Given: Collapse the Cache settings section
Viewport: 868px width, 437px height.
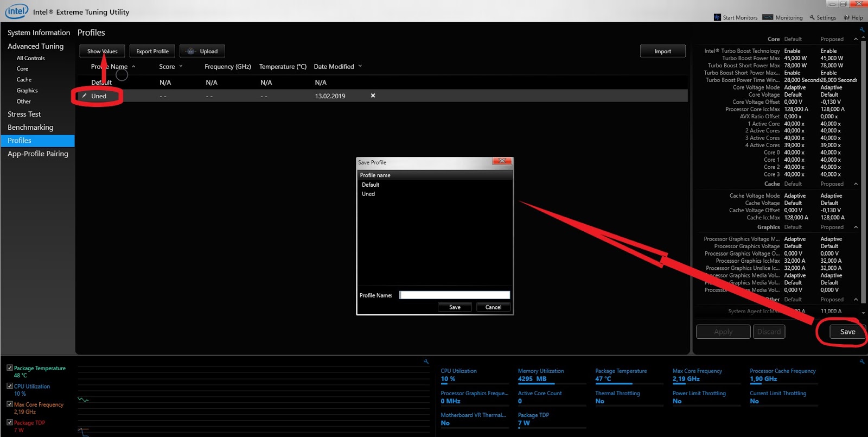Looking at the screenshot, I should pos(856,184).
